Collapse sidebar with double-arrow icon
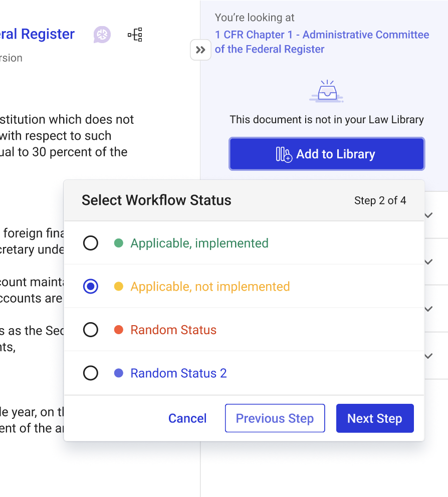 [x=200, y=50]
